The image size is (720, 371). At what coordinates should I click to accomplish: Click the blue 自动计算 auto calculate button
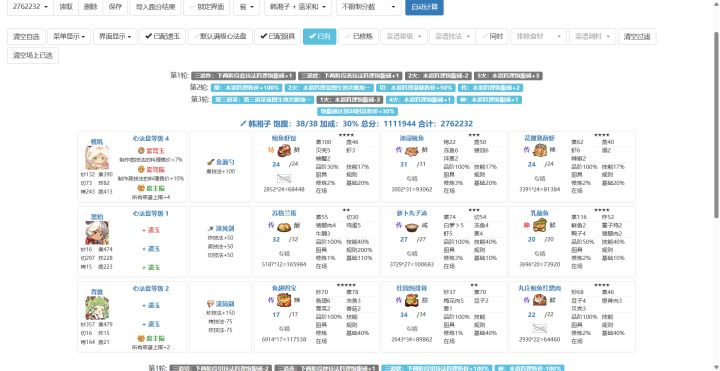point(424,7)
